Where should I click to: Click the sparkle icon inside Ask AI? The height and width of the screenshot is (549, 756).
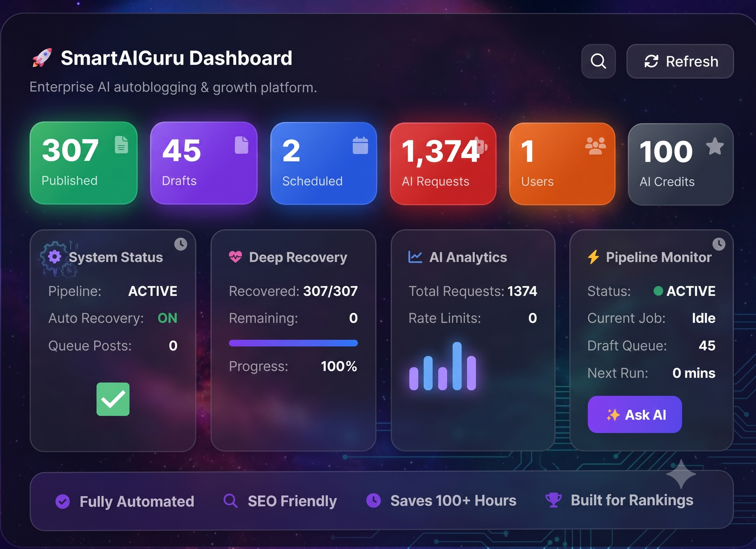click(x=613, y=415)
